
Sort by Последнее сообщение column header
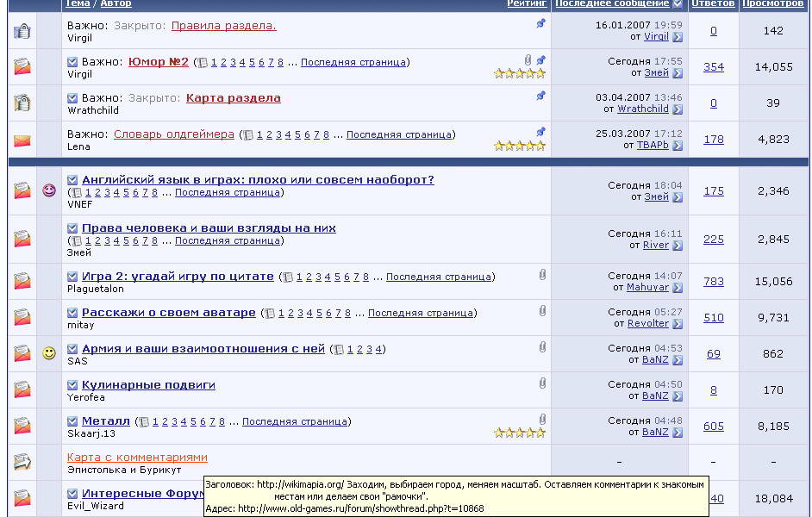coord(612,3)
